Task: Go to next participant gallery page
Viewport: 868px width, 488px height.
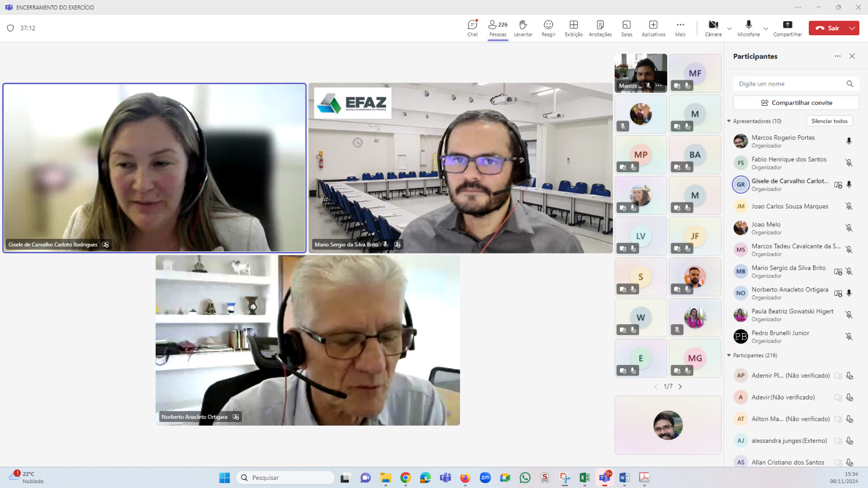Action: pyautogui.click(x=680, y=386)
